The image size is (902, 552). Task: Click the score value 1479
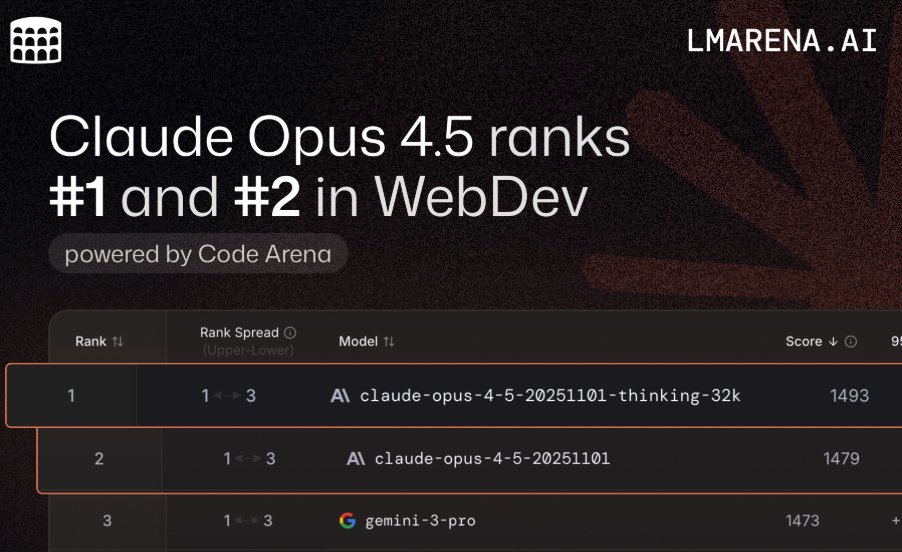click(x=841, y=458)
